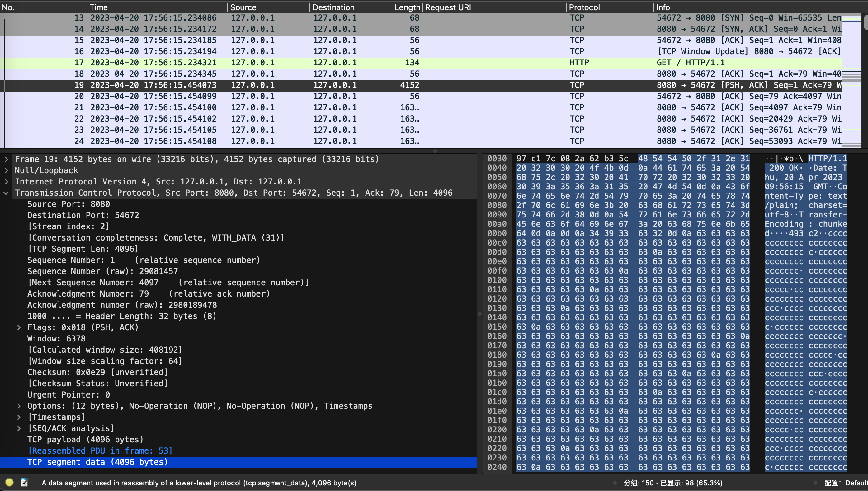Sort packets by the Time column header
The height and width of the screenshot is (491, 868).
pos(157,7)
